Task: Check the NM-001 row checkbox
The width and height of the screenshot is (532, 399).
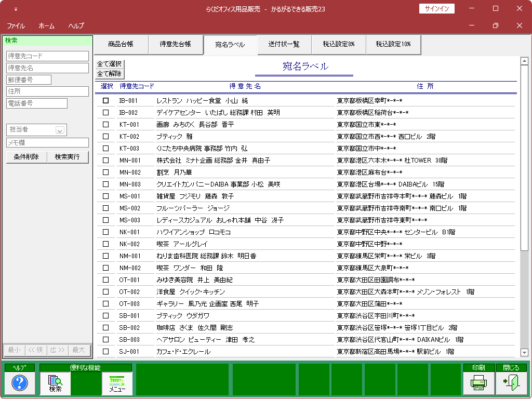Action: (106, 256)
